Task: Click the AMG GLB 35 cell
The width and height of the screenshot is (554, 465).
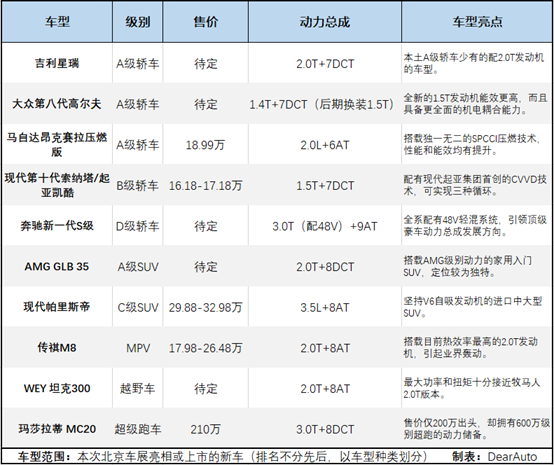Action: [57, 266]
